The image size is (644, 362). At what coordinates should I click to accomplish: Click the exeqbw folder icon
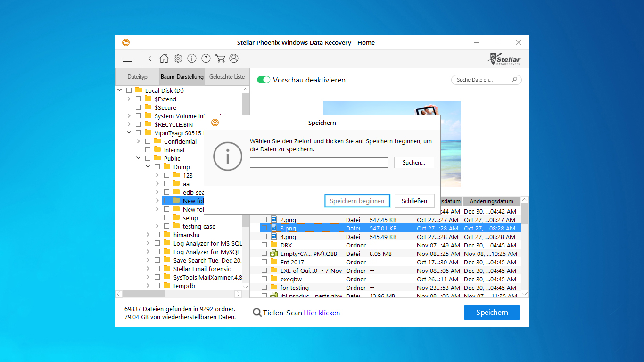[x=274, y=279]
